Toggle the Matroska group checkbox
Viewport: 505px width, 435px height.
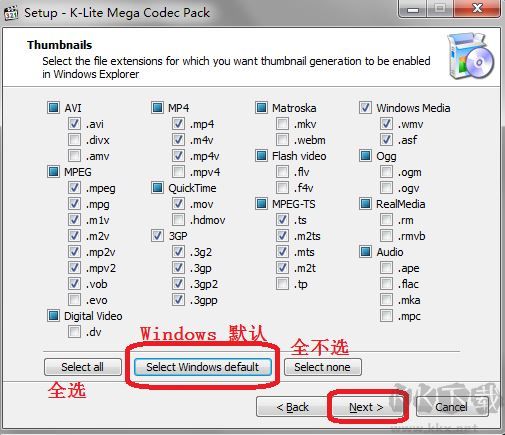click(x=261, y=108)
